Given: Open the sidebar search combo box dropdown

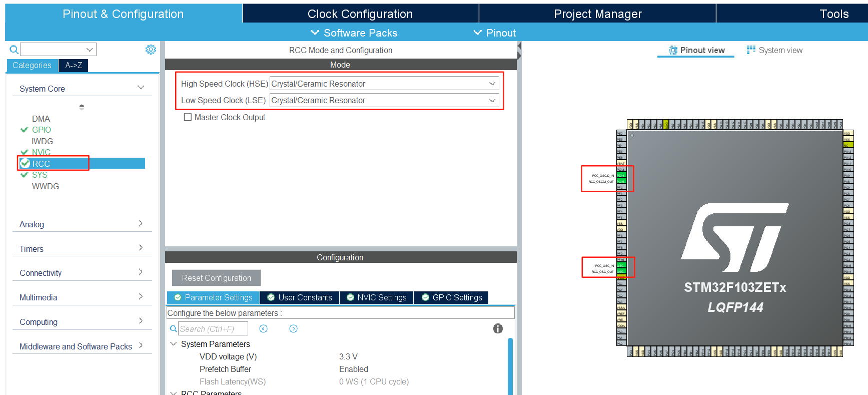Looking at the screenshot, I should tap(90, 50).
